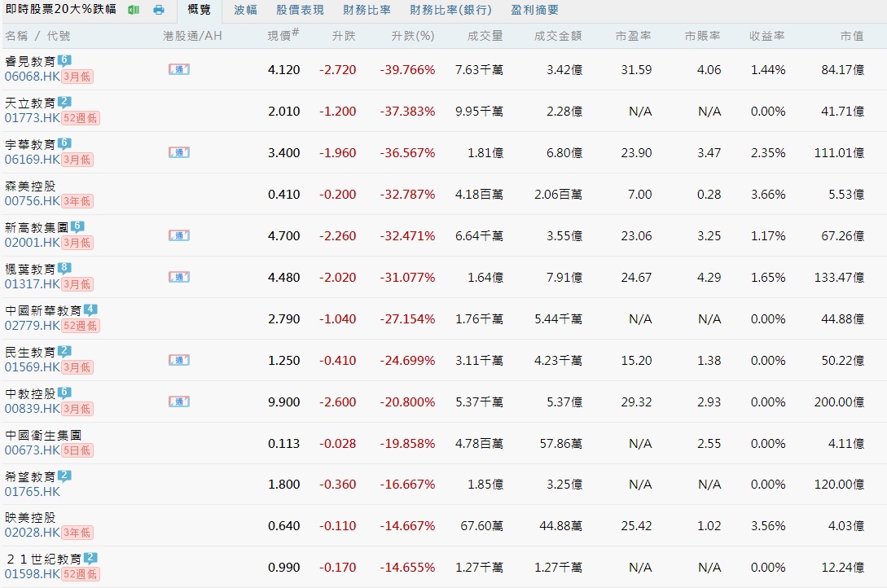Open stock code link 02028.HK

33,533
